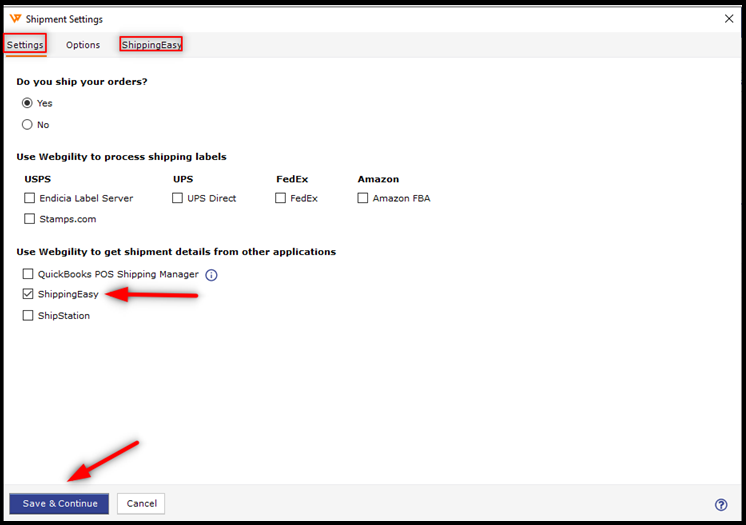Viewport: 746px width, 525px height.
Task: Select the Yes radio button
Action: click(x=28, y=103)
